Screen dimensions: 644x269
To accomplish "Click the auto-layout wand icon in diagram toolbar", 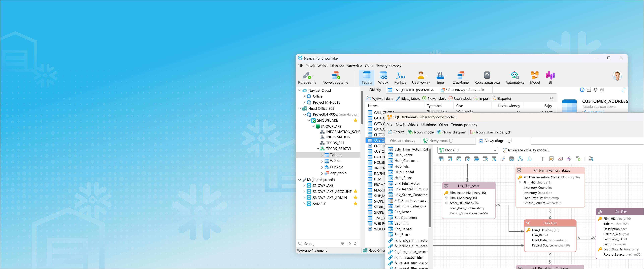I will [591, 159].
